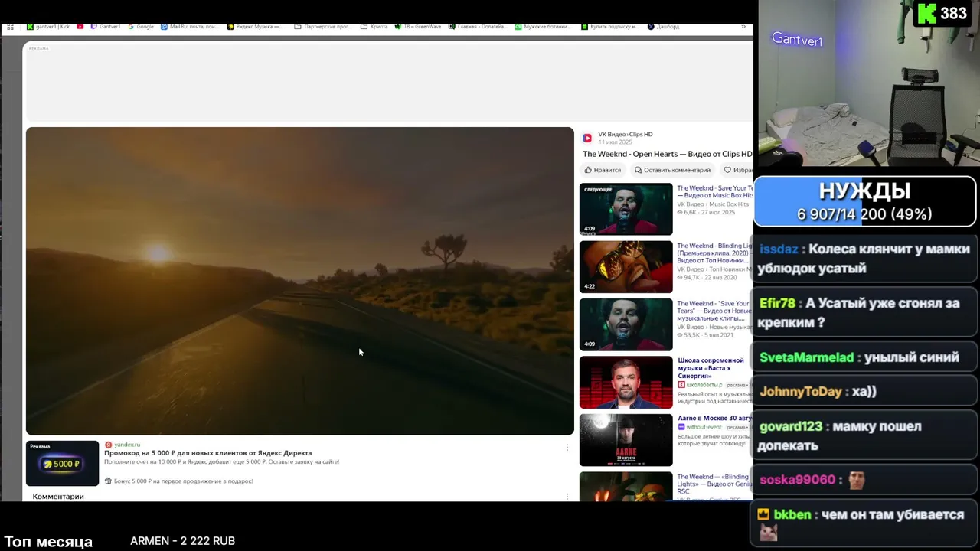
Task: Open the Дашборд bookmark
Action: [x=663, y=27]
